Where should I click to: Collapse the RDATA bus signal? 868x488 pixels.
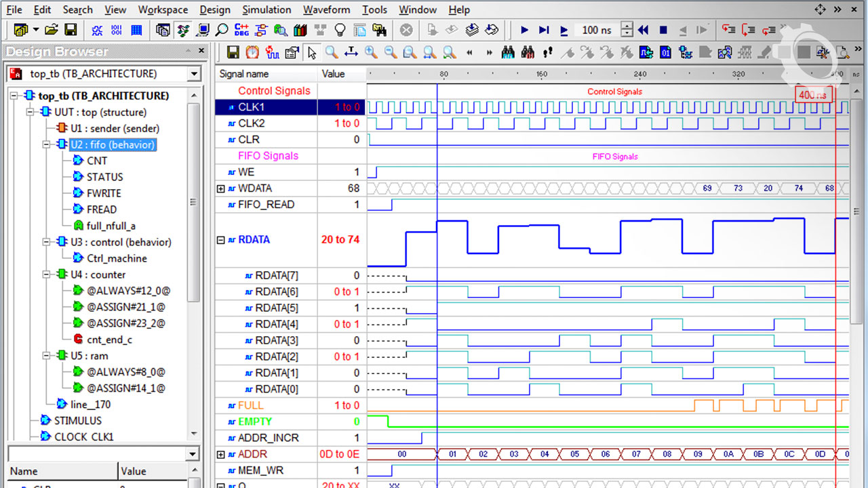click(220, 240)
